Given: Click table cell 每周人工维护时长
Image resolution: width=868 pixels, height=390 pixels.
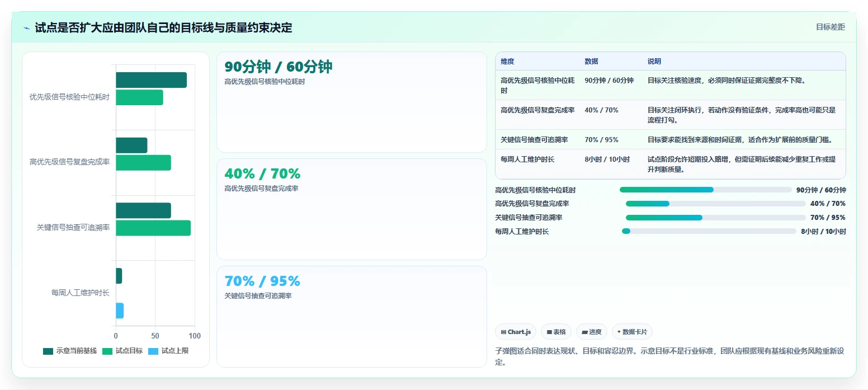Looking at the screenshot, I should (527, 159).
